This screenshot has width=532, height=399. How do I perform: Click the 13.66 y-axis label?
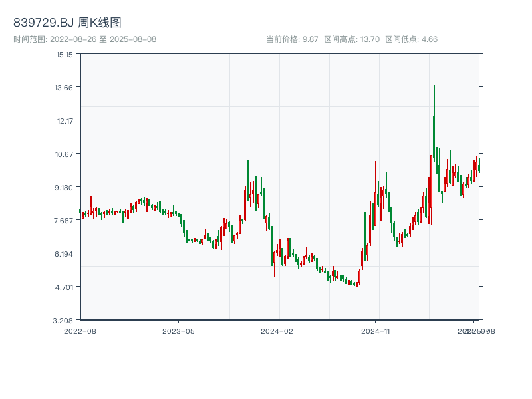[x=64, y=88]
